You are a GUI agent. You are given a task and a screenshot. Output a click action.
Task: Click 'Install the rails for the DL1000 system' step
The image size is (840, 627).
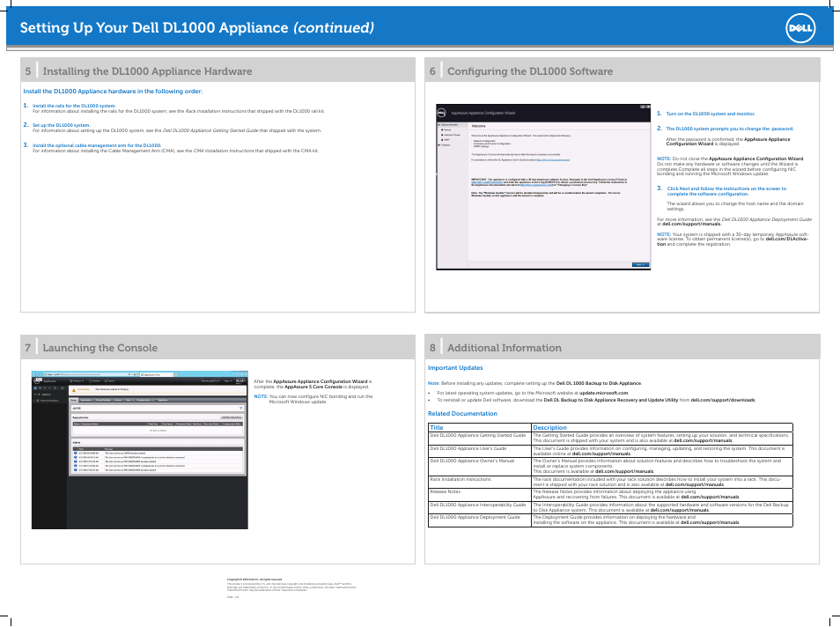click(x=74, y=106)
